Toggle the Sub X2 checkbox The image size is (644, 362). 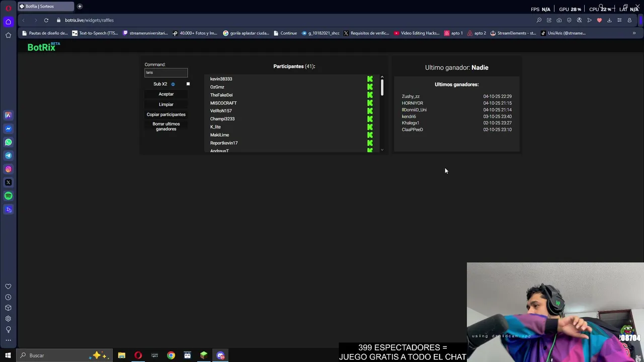tap(188, 84)
